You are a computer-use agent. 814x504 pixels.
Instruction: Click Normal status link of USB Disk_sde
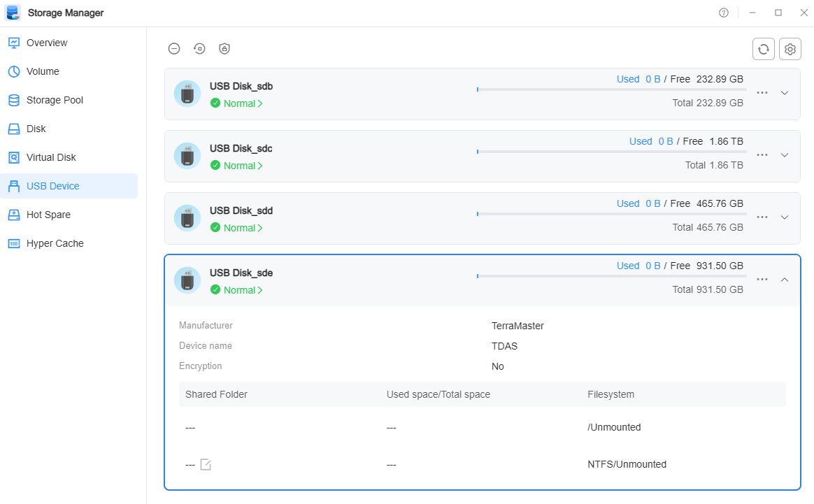click(243, 290)
